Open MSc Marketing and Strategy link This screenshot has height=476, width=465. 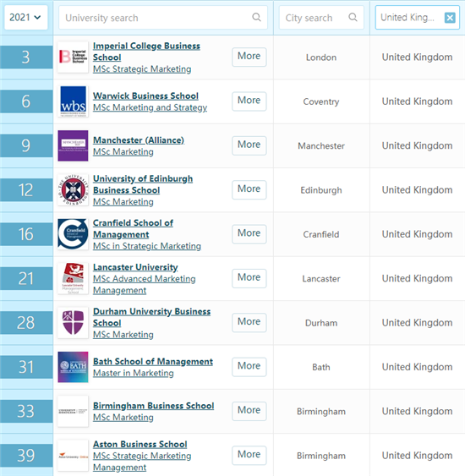150,107
